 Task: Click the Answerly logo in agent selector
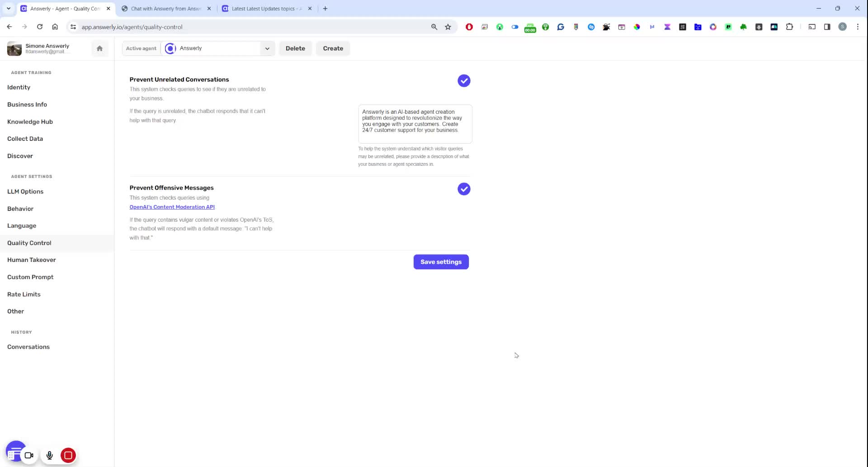pos(170,48)
